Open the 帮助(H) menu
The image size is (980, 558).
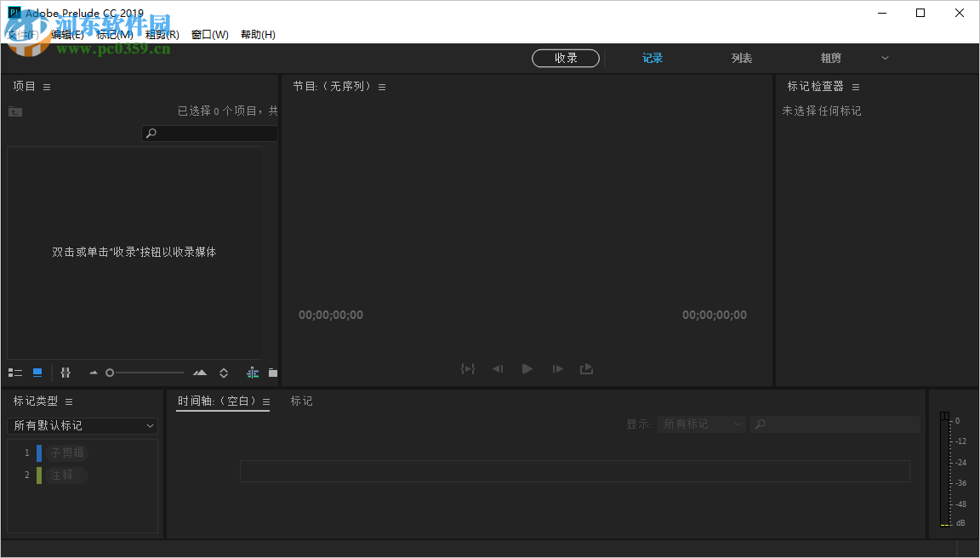(x=258, y=34)
